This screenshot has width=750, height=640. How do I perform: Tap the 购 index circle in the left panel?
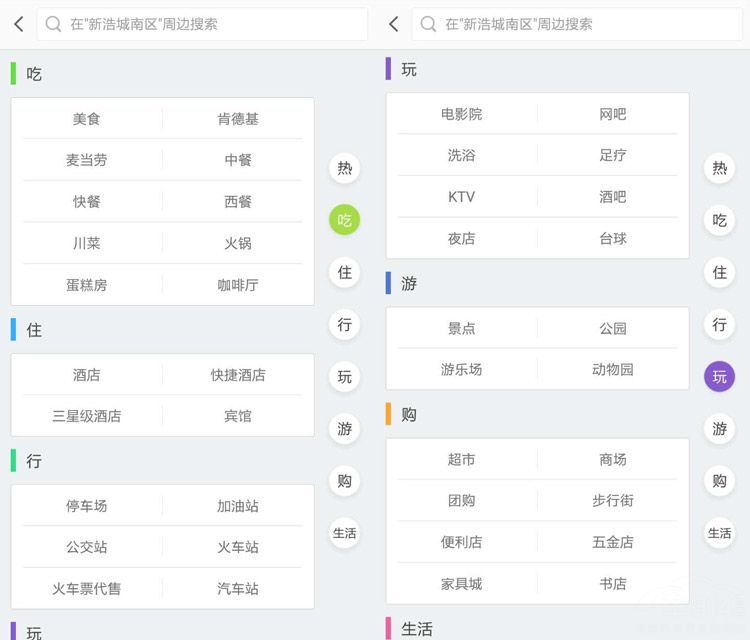pyautogui.click(x=344, y=481)
